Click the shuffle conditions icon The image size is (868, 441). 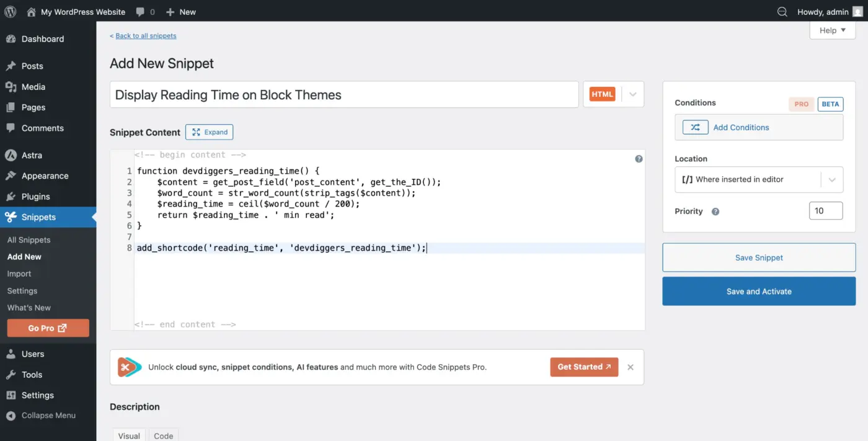tap(695, 127)
